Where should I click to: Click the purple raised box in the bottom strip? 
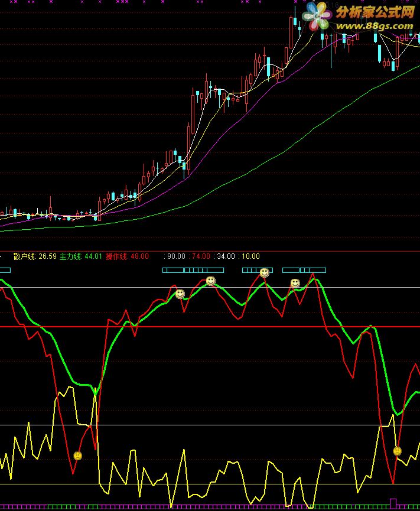point(393,503)
